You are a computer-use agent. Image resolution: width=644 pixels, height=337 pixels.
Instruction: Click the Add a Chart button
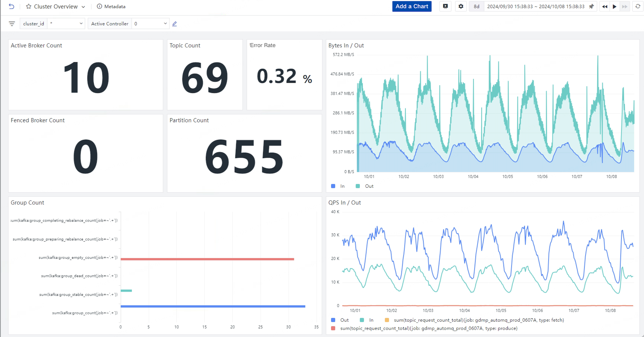[x=412, y=6]
